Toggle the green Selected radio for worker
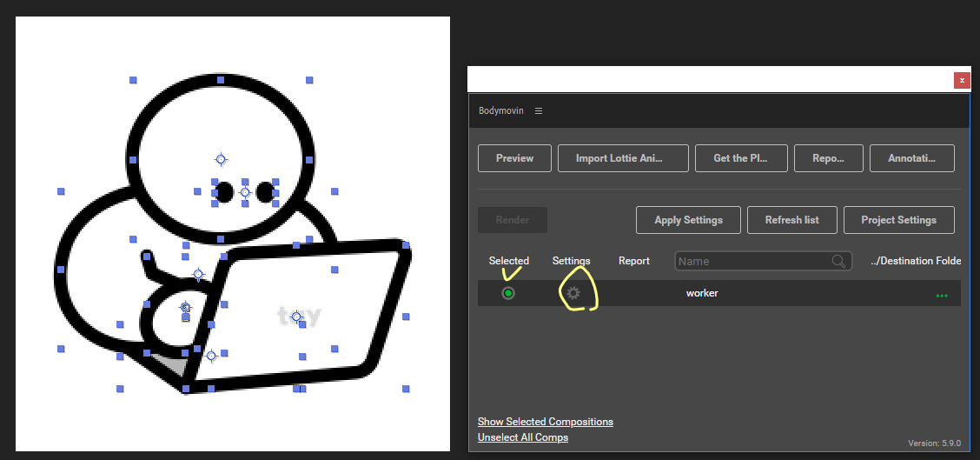980x460 pixels. tap(508, 293)
